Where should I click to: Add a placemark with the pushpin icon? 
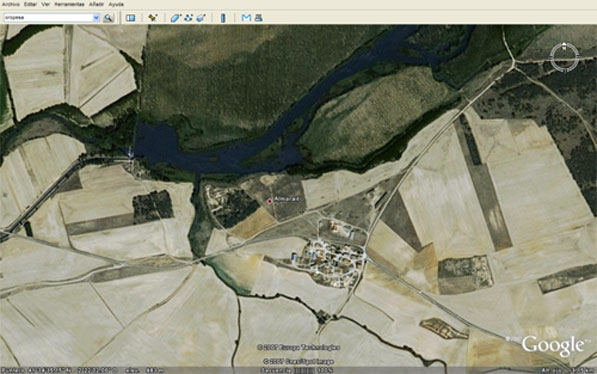153,18
